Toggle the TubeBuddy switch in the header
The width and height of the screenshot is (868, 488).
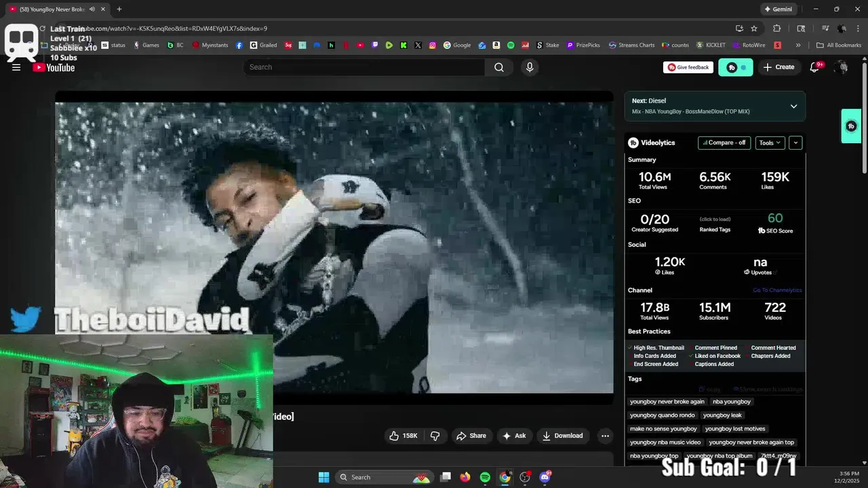[x=736, y=67]
